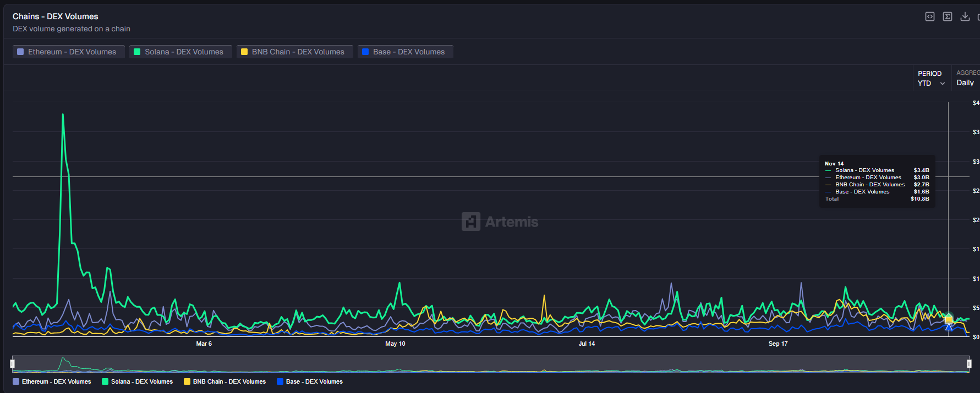The width and height of the screenshot is (980, 393).
Task: Click left handle of range slider
Action: pyautogui.click(x=13, y=364)
